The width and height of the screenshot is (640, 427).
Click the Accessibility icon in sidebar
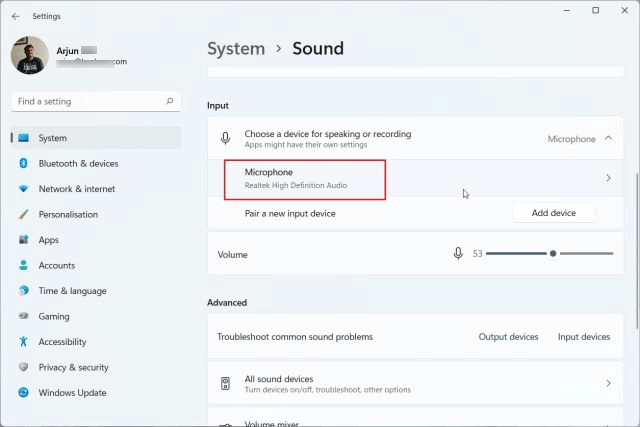(23, 342)
